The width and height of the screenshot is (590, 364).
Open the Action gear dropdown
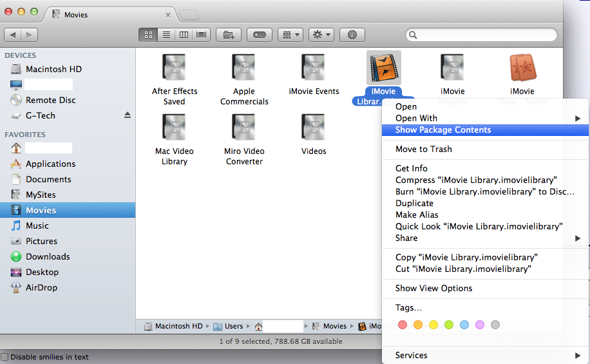(x=321, y=35)
